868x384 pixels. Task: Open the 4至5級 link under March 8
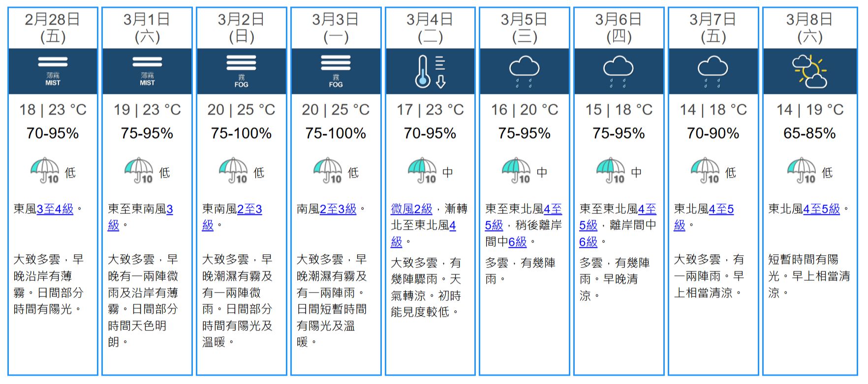pyautogui.click(x=821, y=209)
